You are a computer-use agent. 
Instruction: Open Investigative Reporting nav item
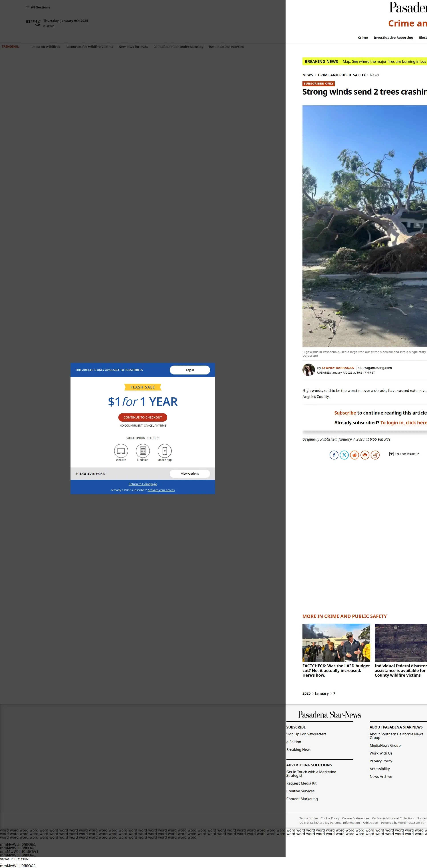pos(393,37)
